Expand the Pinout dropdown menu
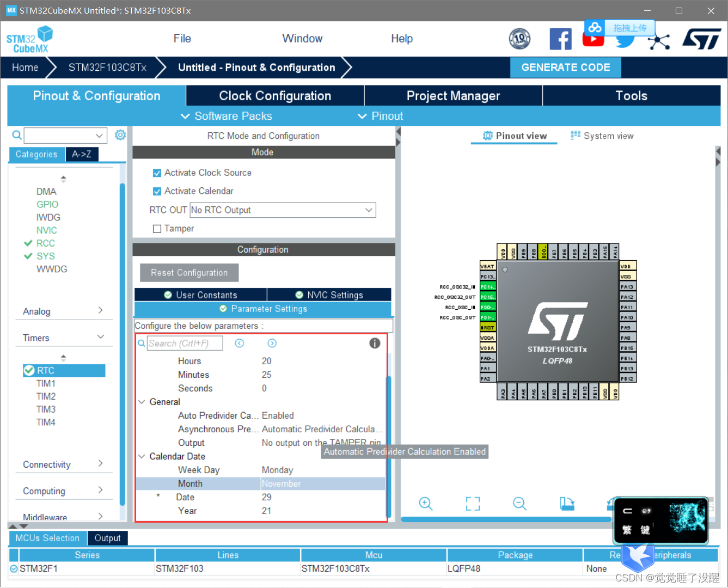This screenshot has width=728, height=588. tap(380, 116)
